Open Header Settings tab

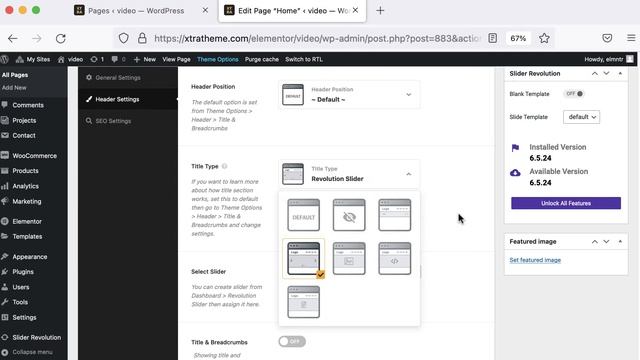tap(128, 99)
